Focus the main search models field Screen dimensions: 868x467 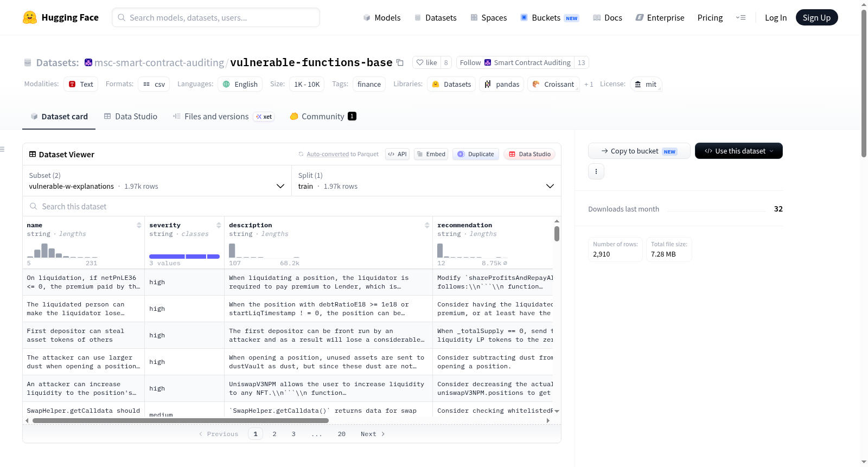[216, 17]
